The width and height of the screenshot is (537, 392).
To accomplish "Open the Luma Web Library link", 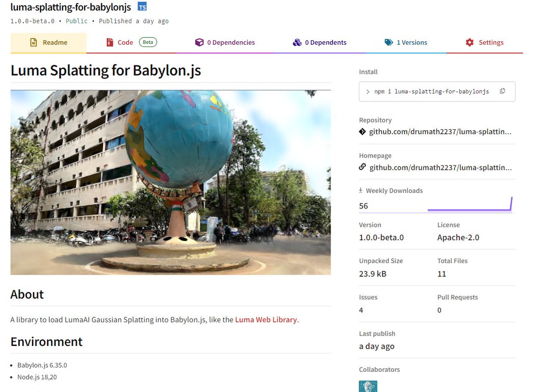I will pyautogui.click(x=266, y=320).
